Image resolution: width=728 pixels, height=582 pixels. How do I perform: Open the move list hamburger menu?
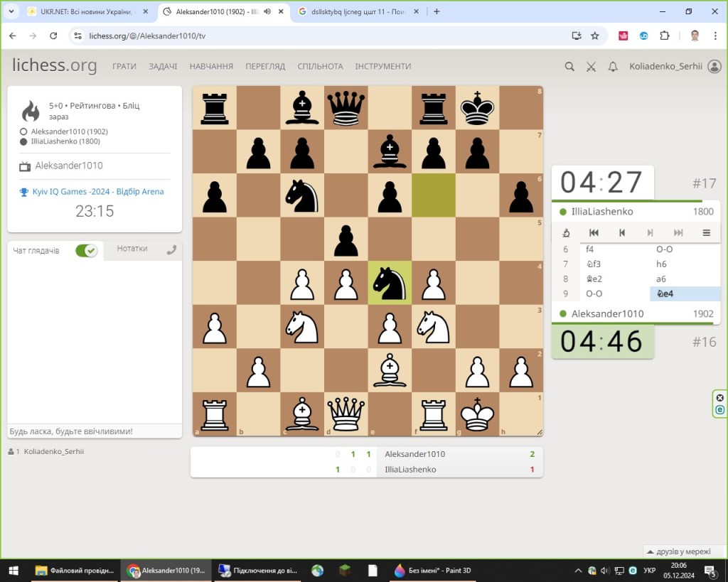pyautogui.click(x=706, y=232)
